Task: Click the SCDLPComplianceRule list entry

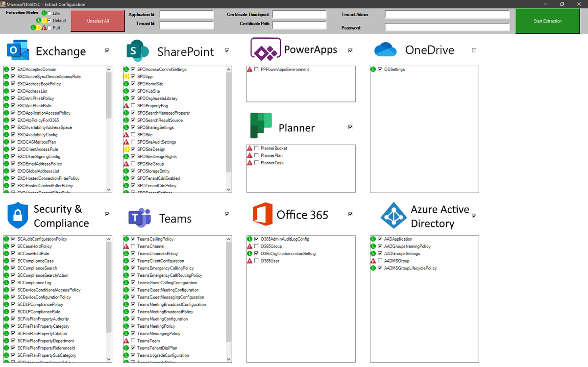Action: 39,312
